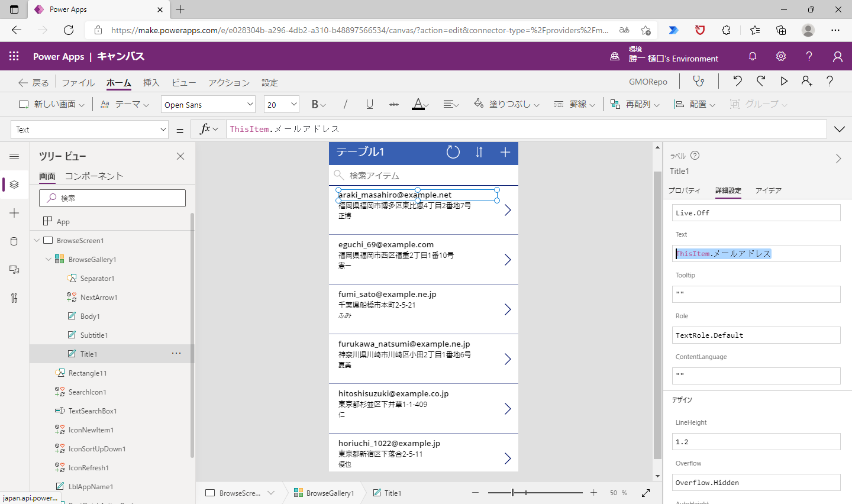Open more options for Title1

click(176, 353)
